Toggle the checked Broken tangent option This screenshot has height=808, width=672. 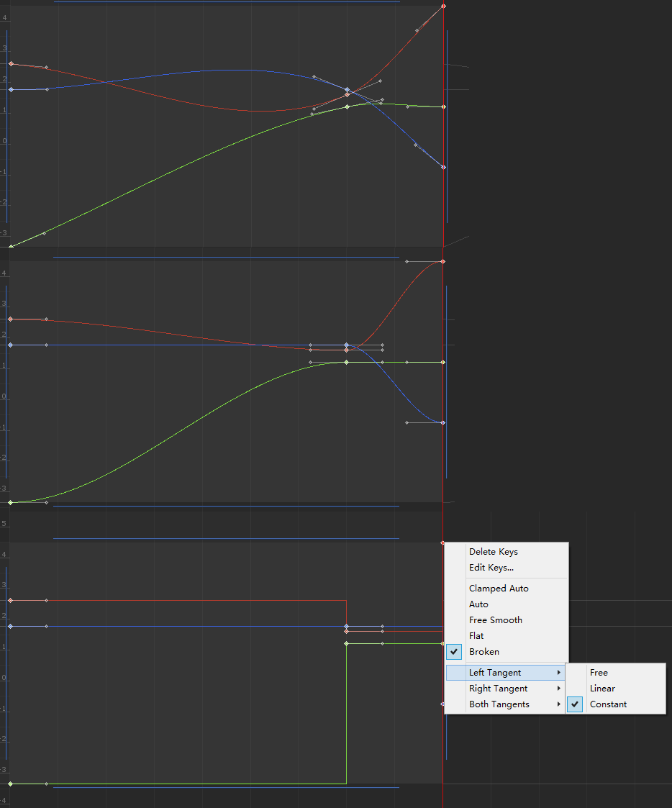click(x=506, y=652)
